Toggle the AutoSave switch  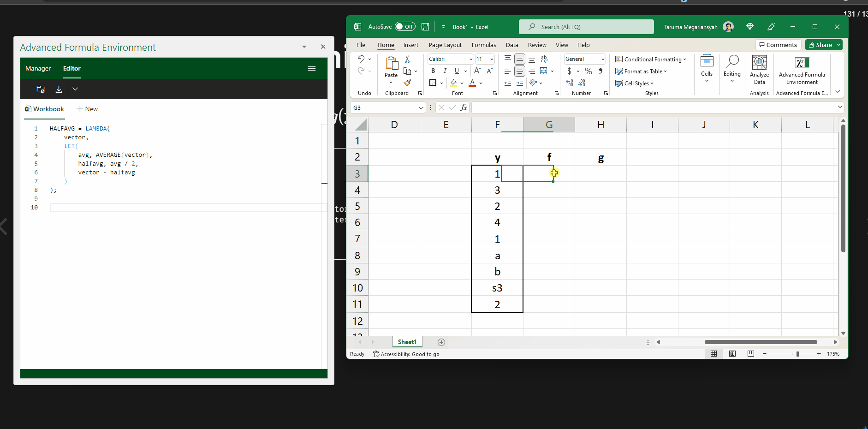click(404, 27)
